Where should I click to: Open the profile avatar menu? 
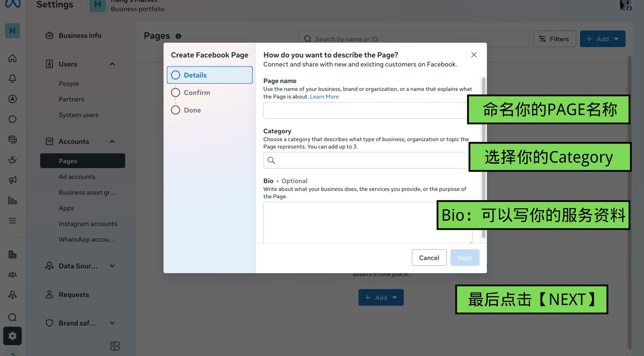click(x=625, y=5)
